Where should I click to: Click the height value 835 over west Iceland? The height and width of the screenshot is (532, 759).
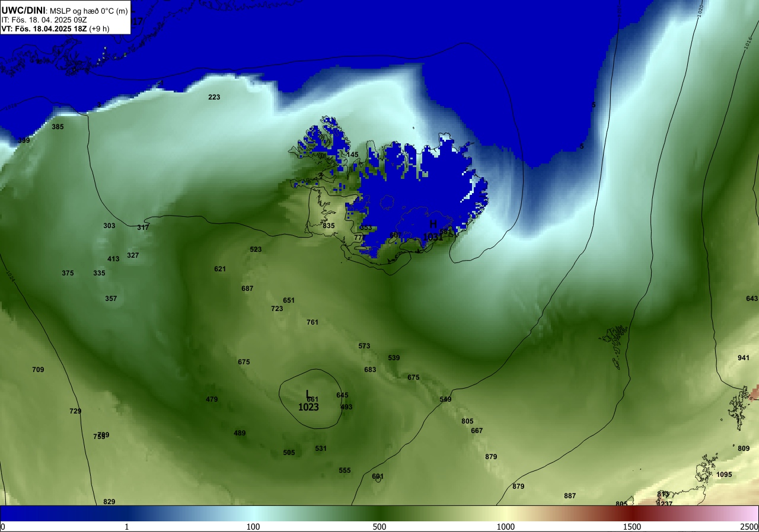[x=329, y=226]
